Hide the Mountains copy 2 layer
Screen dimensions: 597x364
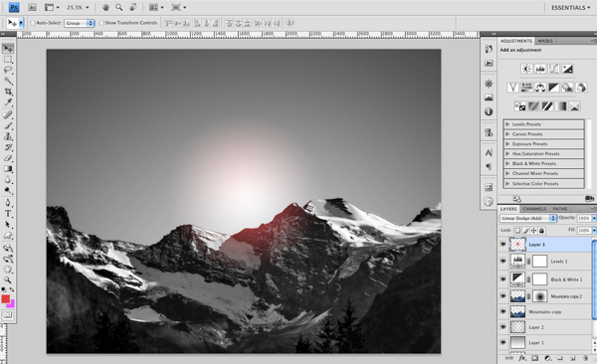pos(503,296)
